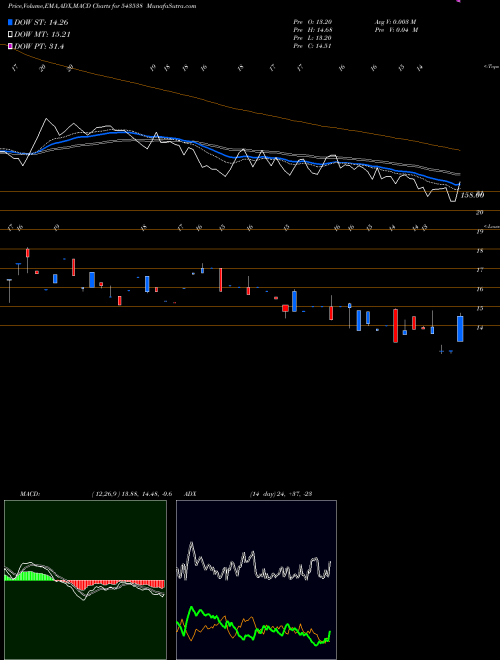Click the 158.60 price level label

(x=472, y=195)
